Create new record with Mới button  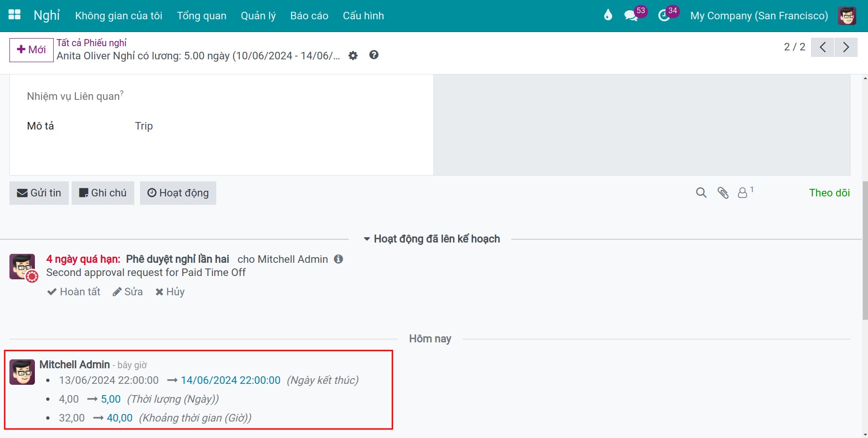[x=32, y=50]
